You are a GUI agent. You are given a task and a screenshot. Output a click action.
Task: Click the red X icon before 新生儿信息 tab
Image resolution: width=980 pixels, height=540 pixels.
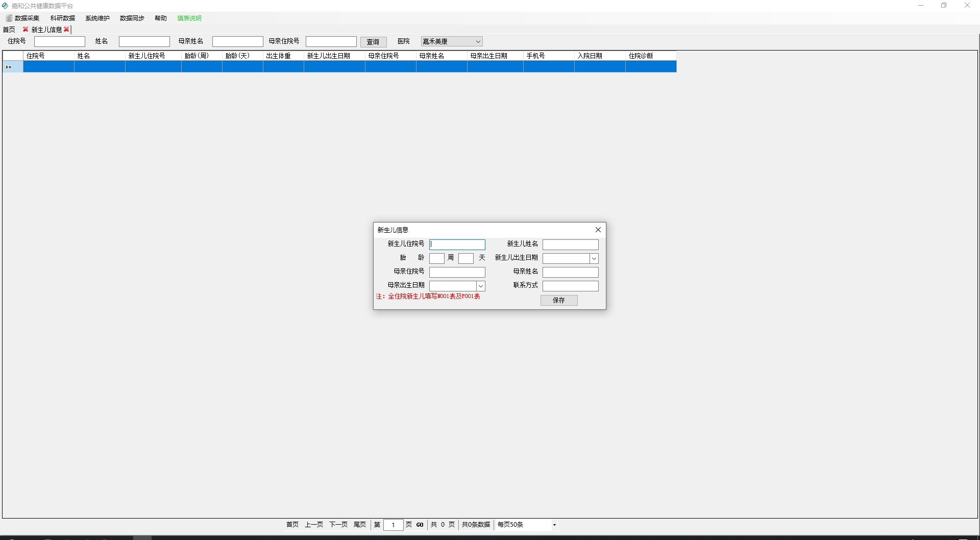click(x=26, y=30)
